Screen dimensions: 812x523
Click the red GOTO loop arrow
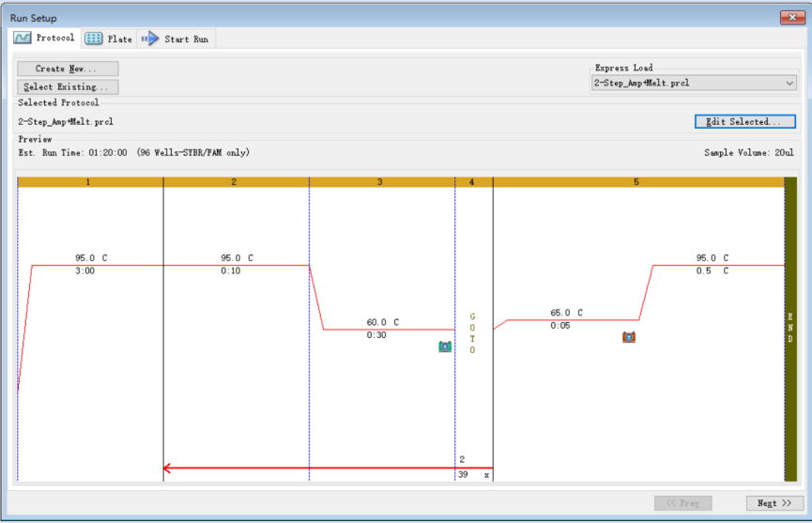(328, 469)
